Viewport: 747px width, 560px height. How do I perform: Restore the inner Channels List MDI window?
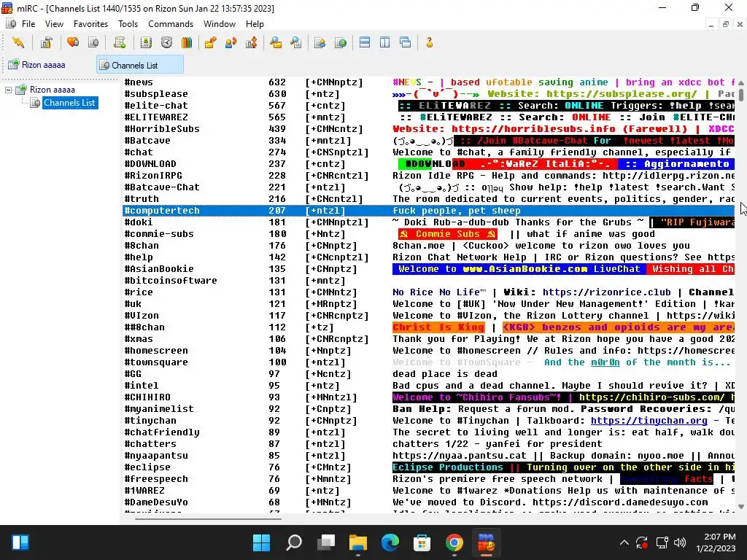726,24
